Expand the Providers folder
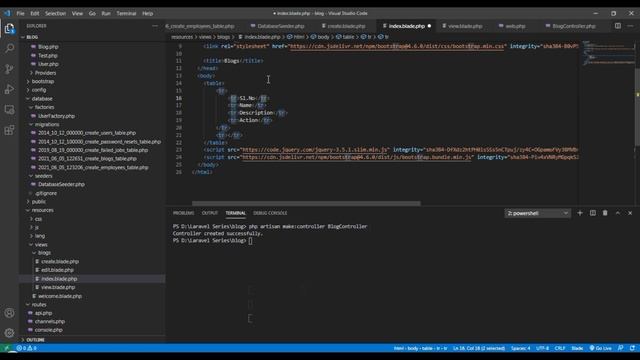 pos(45,73)
